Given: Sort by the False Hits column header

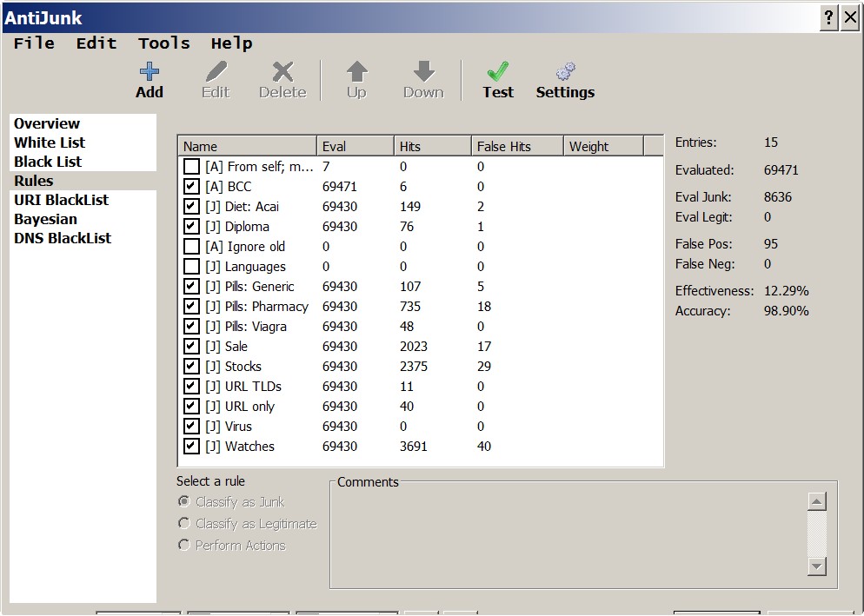Looking at the screenshot, I should [x=517, y=147].
